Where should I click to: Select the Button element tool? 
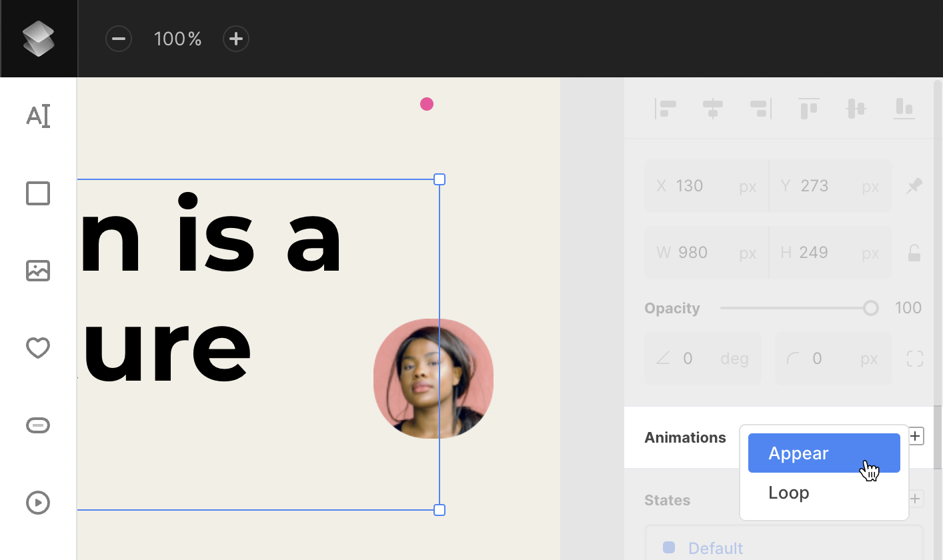[x=38, y=425]
